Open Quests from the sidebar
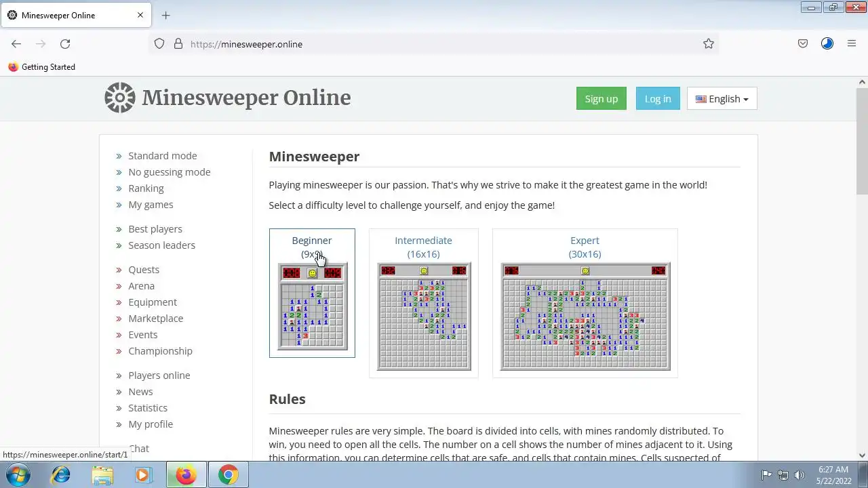This screenshot has height=488, width=868. (144, 270)
